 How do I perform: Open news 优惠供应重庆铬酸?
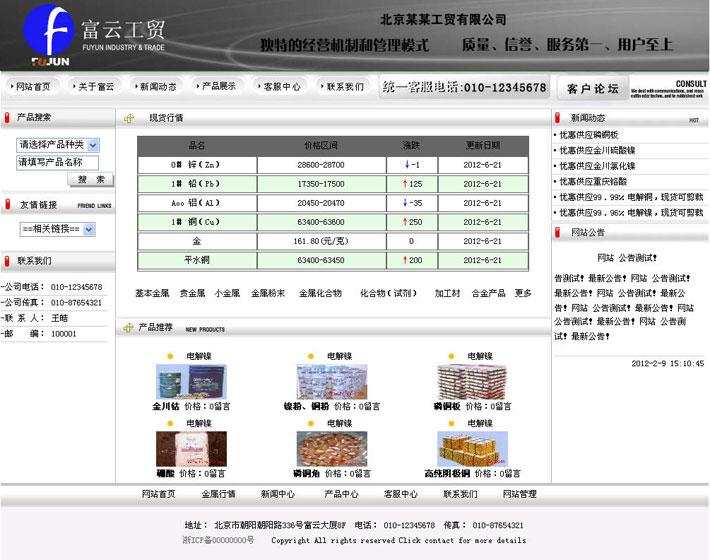[x=593, y=182]
